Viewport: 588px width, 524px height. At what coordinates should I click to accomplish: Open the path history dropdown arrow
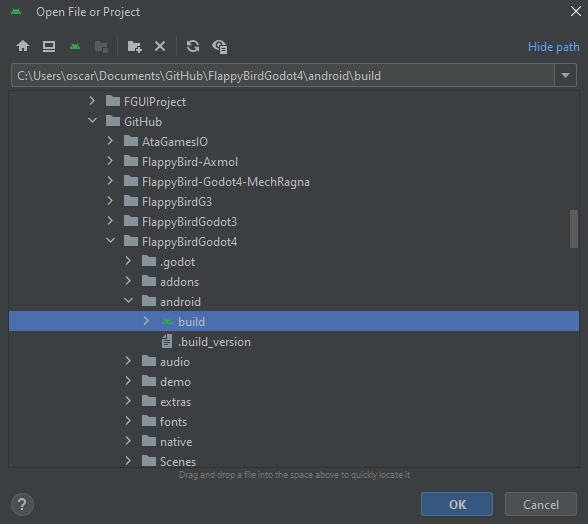[566, 75]
